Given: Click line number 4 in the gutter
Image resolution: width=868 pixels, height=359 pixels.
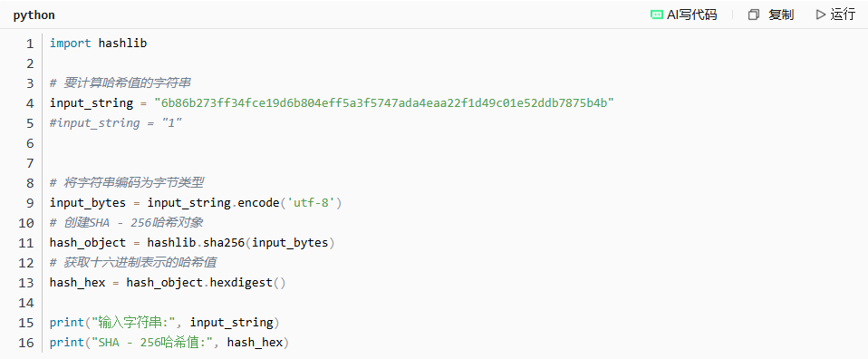Looking at the screenshot, I should [30, 103].
